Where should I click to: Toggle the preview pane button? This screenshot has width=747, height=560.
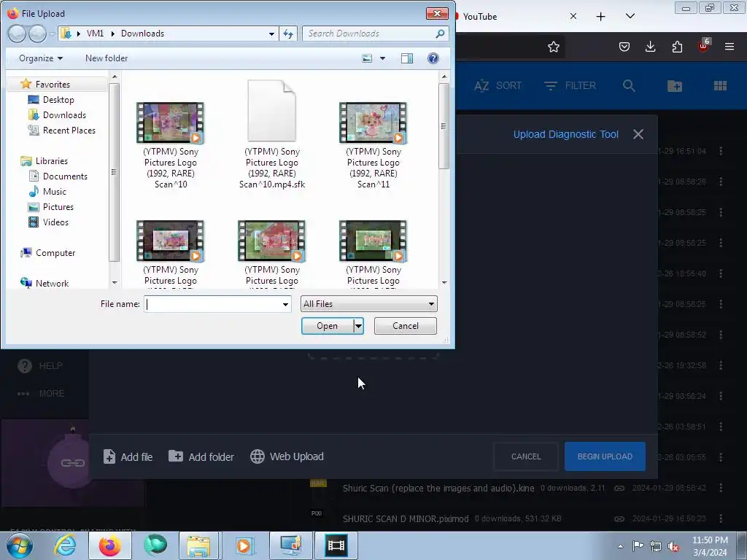coord(407,58)
